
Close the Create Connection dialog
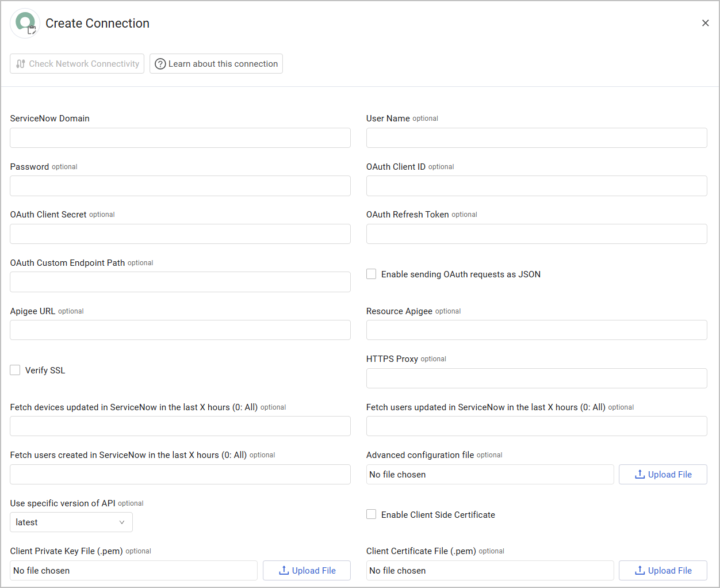[705, 23]
